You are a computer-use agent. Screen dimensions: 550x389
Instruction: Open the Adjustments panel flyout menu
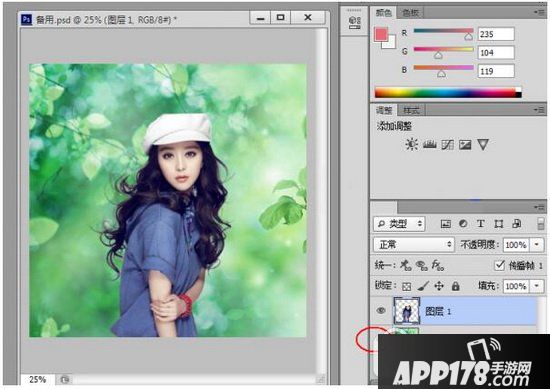click(540, 110)
